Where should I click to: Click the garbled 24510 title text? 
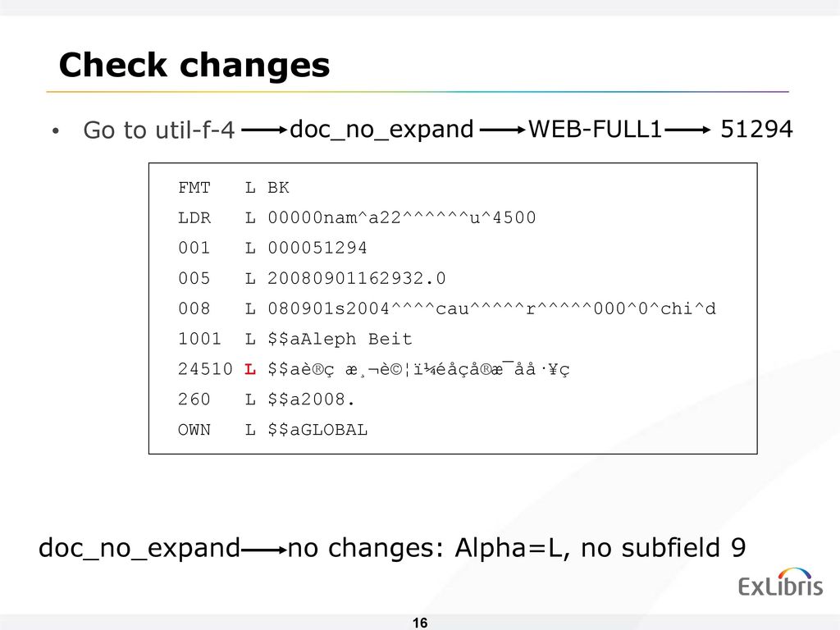click(418, 369)
